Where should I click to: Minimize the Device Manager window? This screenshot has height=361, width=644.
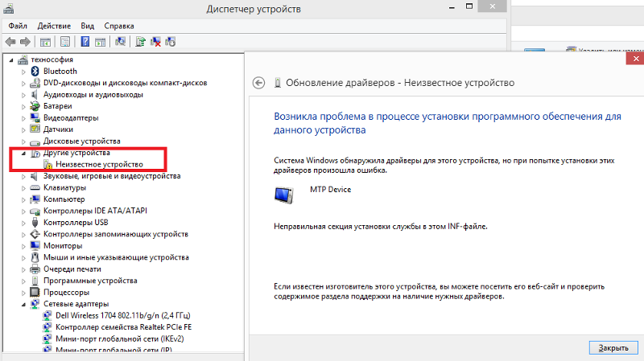(452, 7)
